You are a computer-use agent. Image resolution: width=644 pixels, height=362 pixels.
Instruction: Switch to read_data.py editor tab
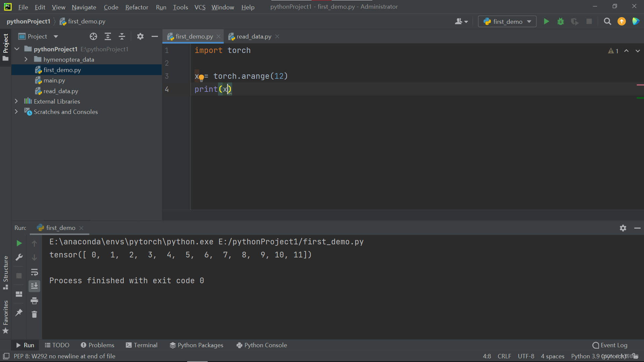(x=254, y=37)
